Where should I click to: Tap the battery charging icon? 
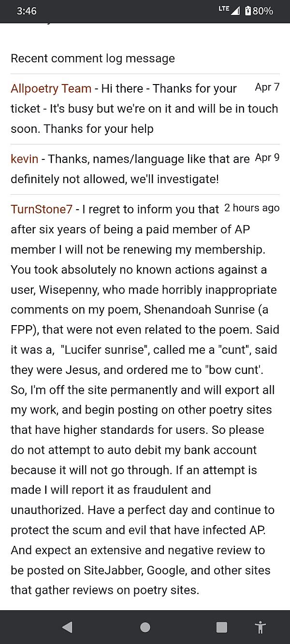[x=247, y=11]
